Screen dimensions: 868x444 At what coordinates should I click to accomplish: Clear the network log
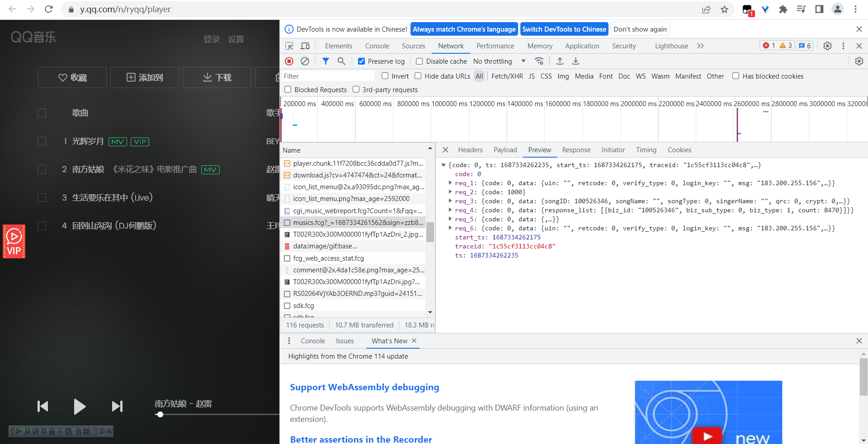(x=305, y=61)
